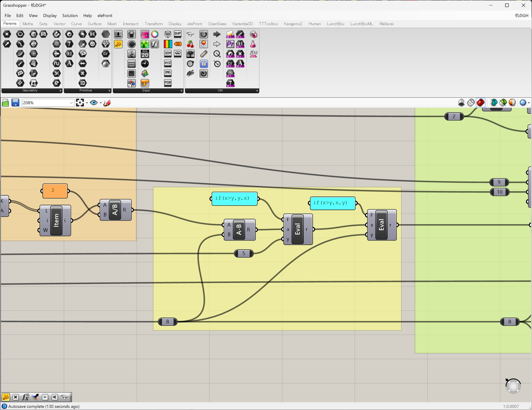
Task: Switch to the Kangaroo2 tab
Action: [293, 24]
